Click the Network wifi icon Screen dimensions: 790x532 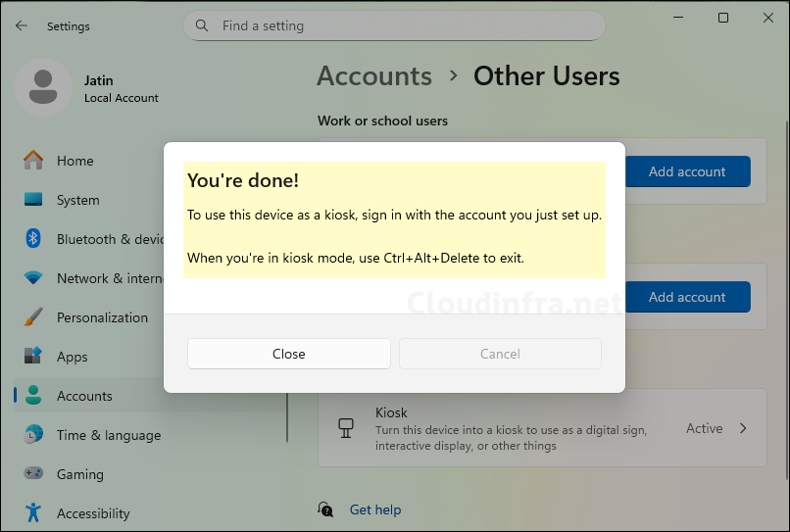[33, 278]
